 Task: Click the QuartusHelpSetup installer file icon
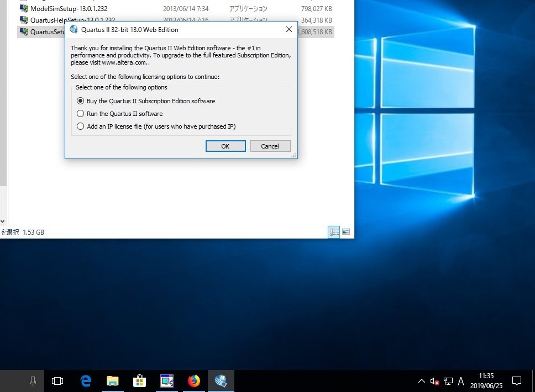(x=24, y=20)
